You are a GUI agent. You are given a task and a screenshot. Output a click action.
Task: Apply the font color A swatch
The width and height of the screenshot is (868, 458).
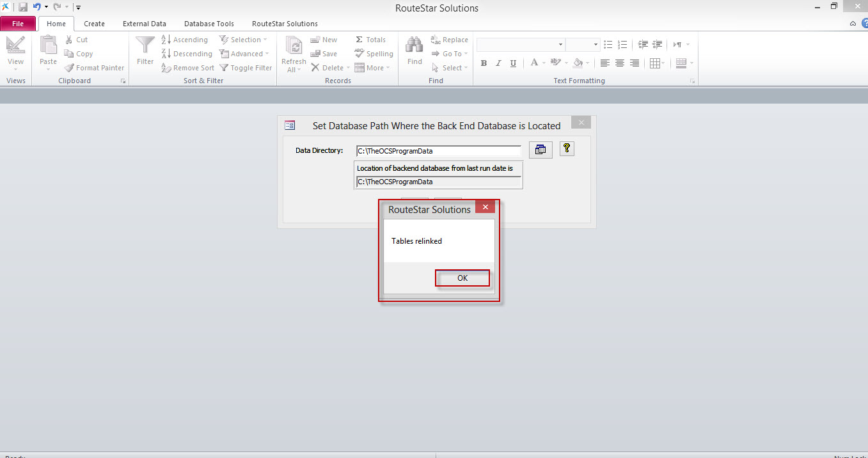534,63
